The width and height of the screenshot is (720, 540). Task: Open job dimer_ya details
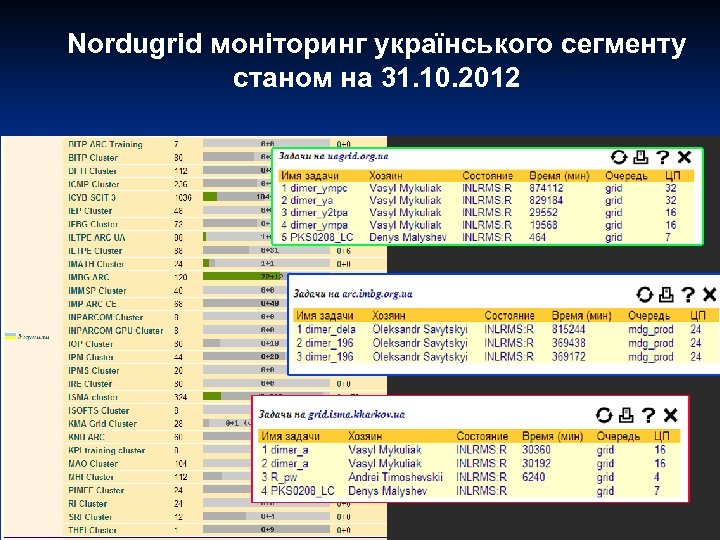tap(312, 201)
